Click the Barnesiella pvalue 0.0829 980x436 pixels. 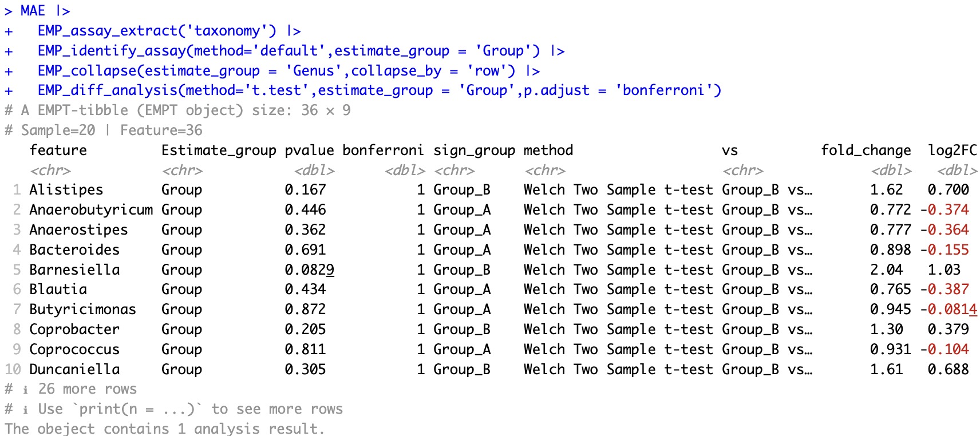coord(309,270)
